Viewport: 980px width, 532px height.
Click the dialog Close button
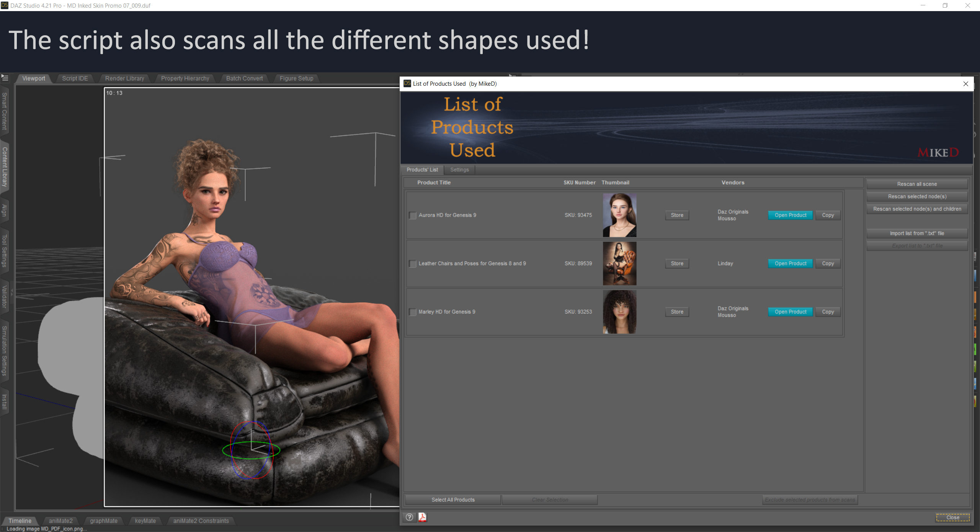coord(953,517)
